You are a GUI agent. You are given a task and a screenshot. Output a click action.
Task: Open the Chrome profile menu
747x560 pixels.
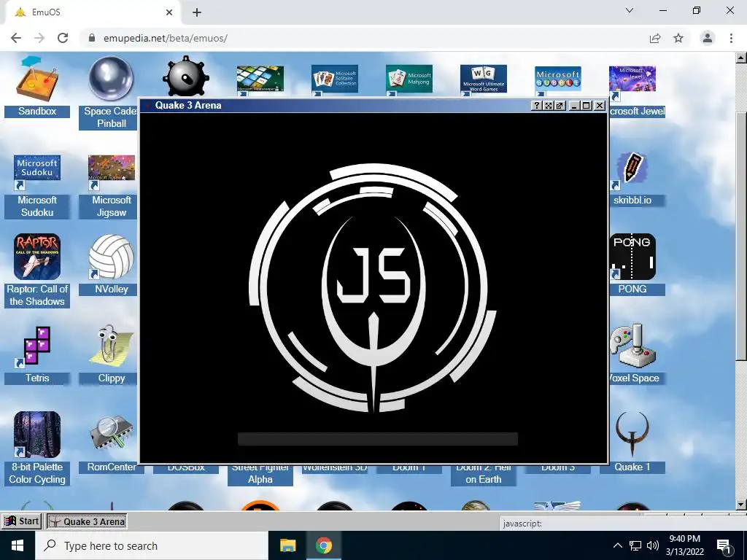(x=708, y=38)
